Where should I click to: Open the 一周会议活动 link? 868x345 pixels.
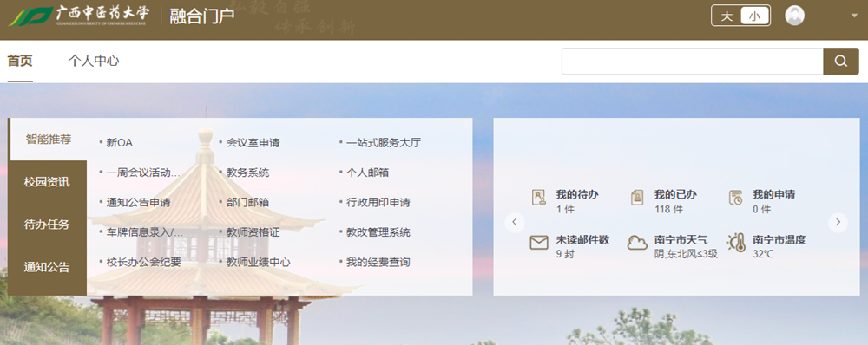coord(143,172)
